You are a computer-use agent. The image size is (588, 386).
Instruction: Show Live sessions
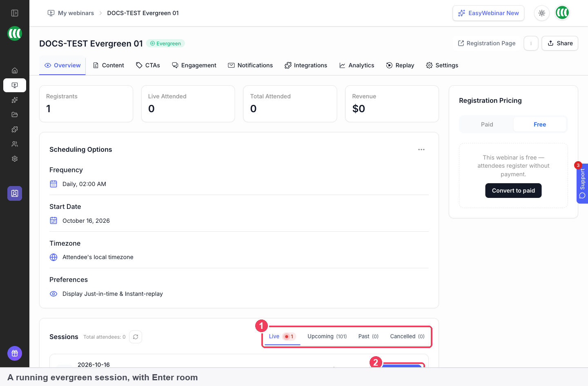click(282, 337)
